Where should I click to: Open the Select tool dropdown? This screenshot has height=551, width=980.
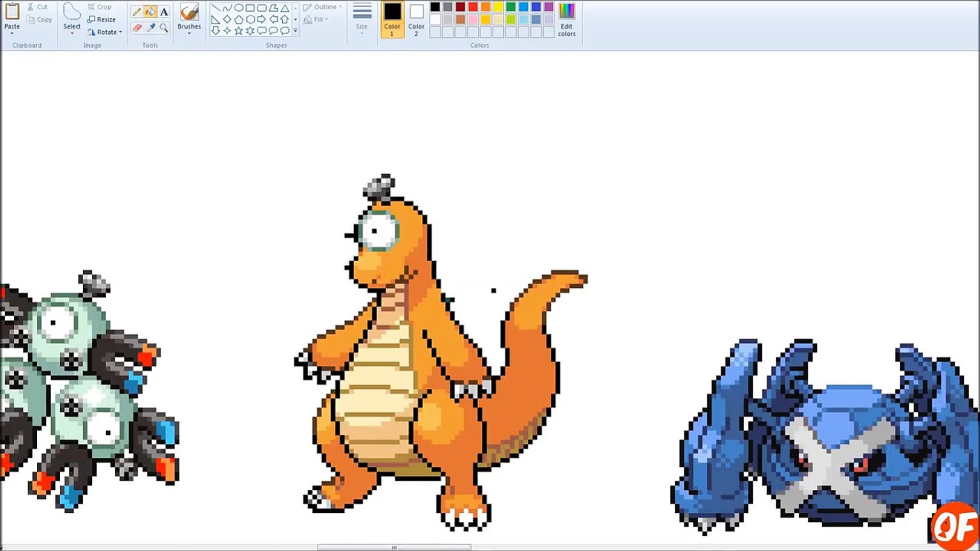(71, 34)
